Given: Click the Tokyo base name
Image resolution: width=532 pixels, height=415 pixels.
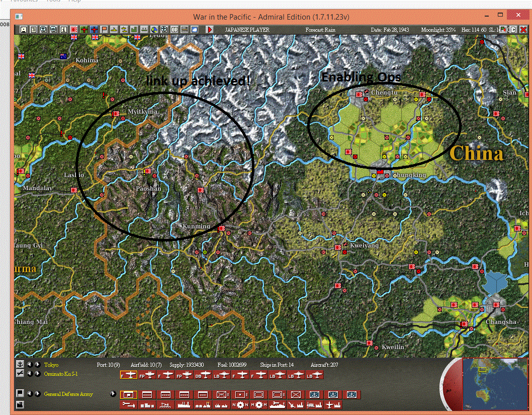Looking at the screenshot, I should click(x=51, y=365).
